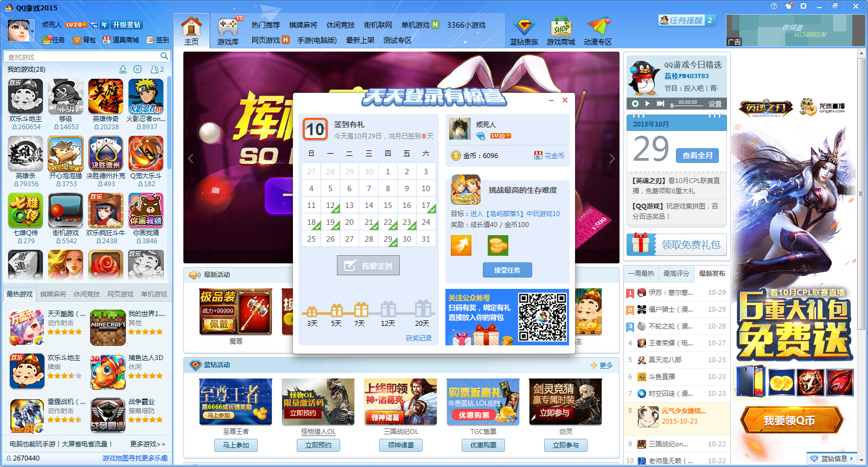
Task: Open 手游(电脑版) menu item
Action: pos(317,40)
